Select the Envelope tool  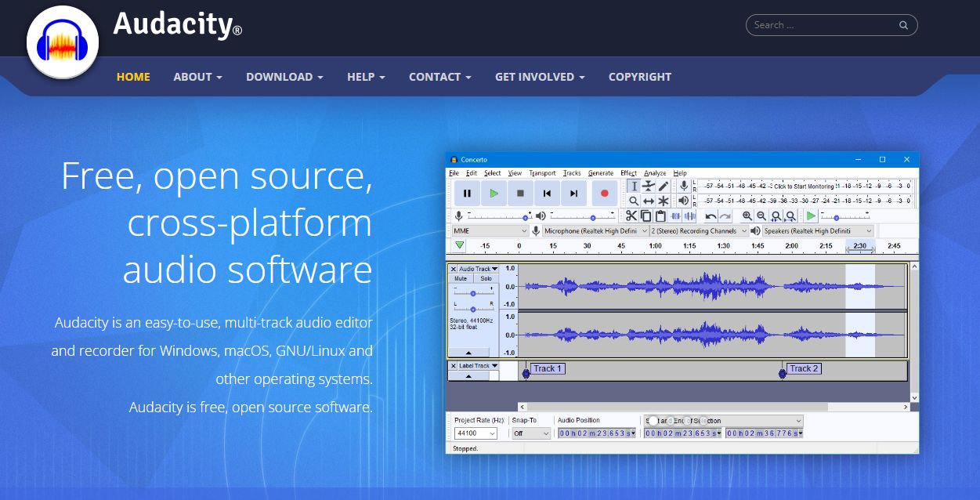click(x=649, y=186)
